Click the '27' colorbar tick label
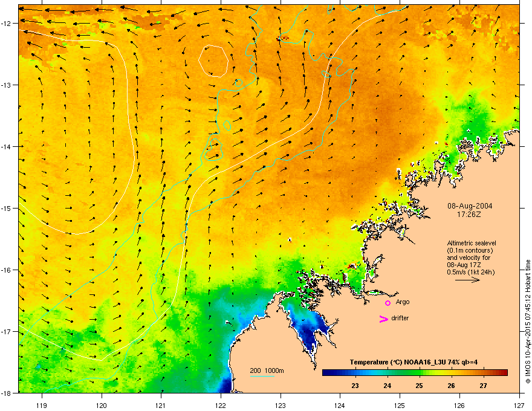The image size is (532, 411). (483, 386)
